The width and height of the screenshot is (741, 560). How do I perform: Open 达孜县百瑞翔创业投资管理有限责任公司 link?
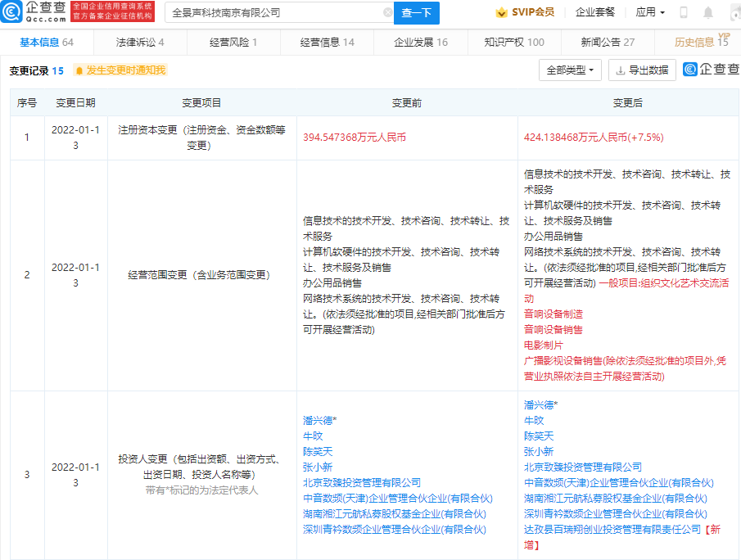(612, 530)
